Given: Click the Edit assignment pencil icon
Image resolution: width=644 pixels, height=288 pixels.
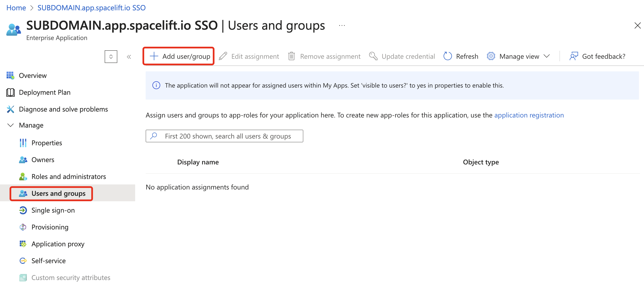Looking at the screenshot, I should 223,56.
